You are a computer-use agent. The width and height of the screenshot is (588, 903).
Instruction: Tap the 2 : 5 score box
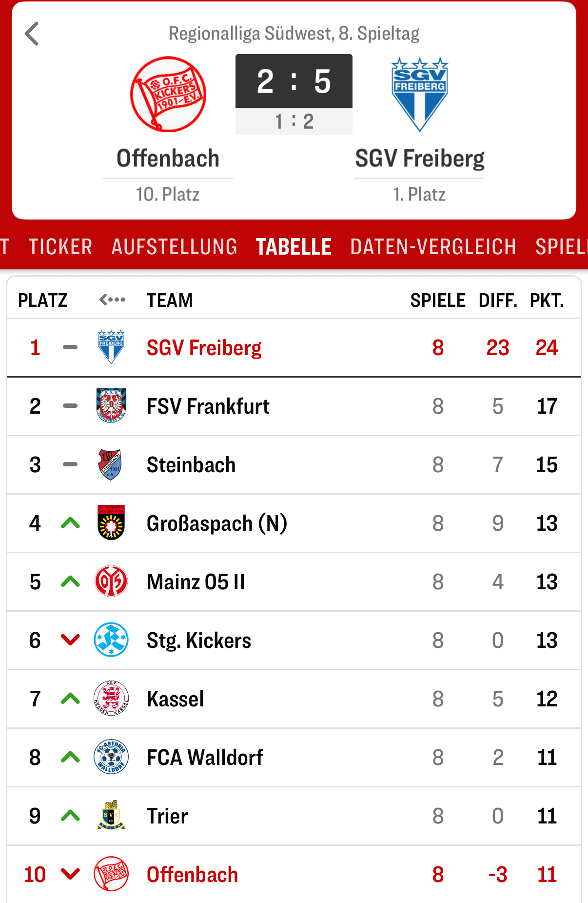(x=294, y=81)
